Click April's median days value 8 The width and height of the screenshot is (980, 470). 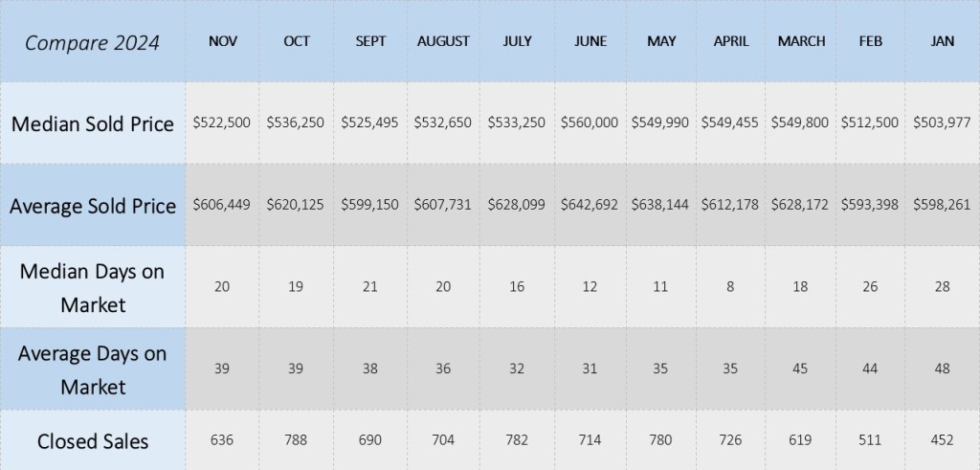coord(729,287)
